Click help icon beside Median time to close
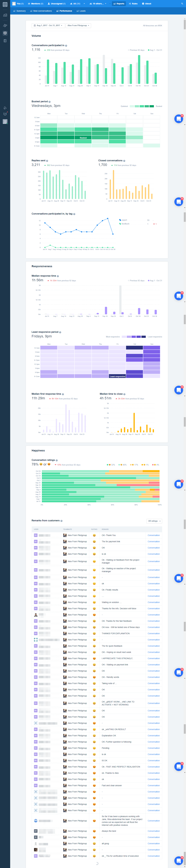 [124, 394]
